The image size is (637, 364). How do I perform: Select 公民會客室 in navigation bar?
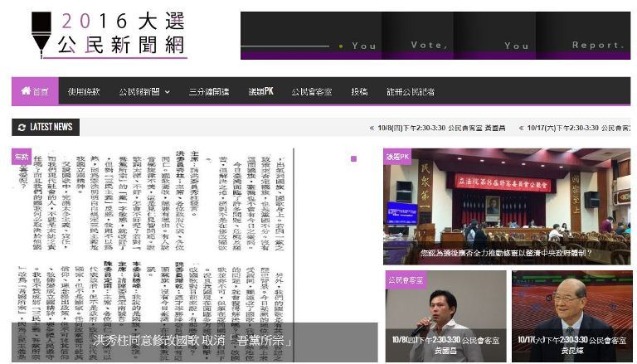(x=311, y=91)
